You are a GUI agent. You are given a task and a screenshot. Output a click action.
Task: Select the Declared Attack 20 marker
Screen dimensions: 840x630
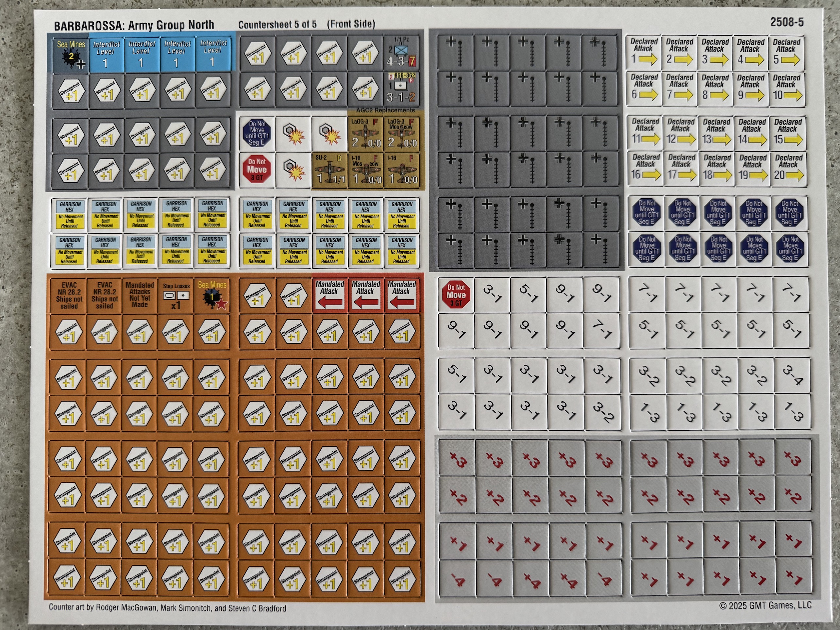coord(789,168)
